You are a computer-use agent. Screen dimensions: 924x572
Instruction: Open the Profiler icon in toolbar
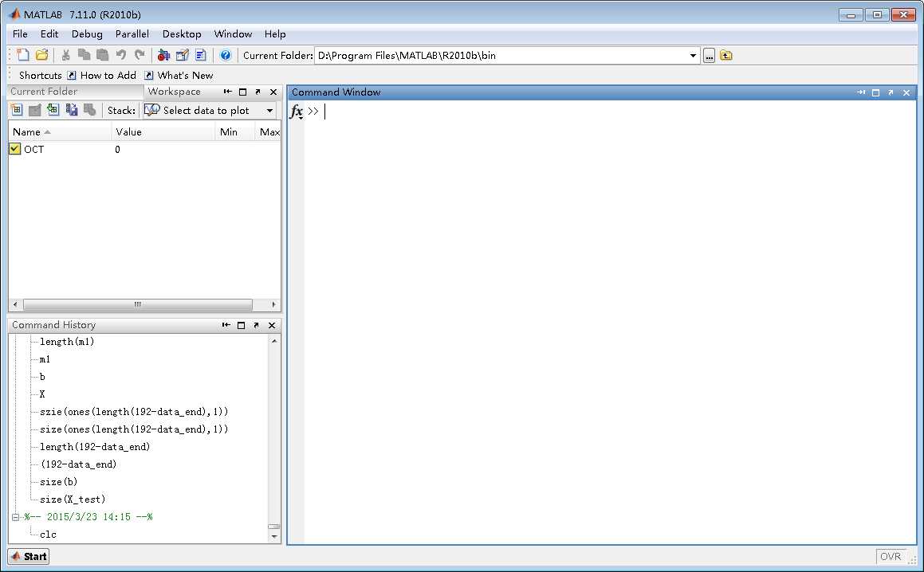(x=200, y=56)
